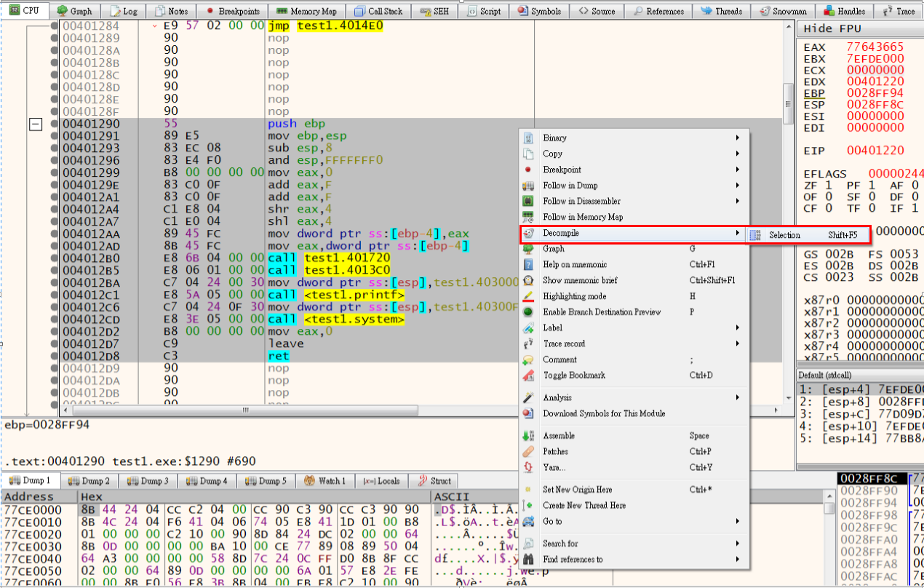Switch to the Breakpoints tab
Image resolution: width=924 pixels, height=588 pixels.
(232, 11)
